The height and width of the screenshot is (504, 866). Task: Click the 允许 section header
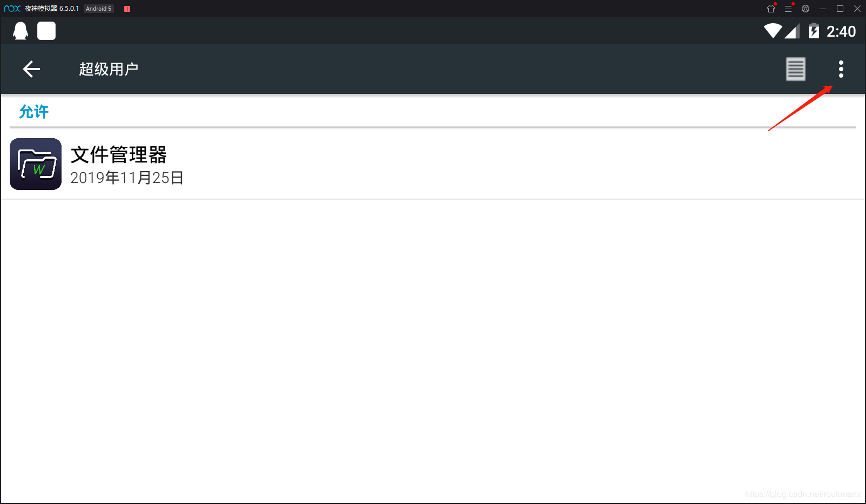pyautogui.click(x=33, y=112)
